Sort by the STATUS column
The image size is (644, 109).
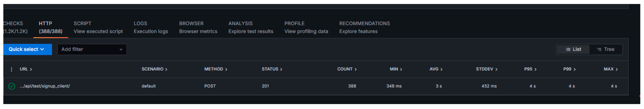272,69
